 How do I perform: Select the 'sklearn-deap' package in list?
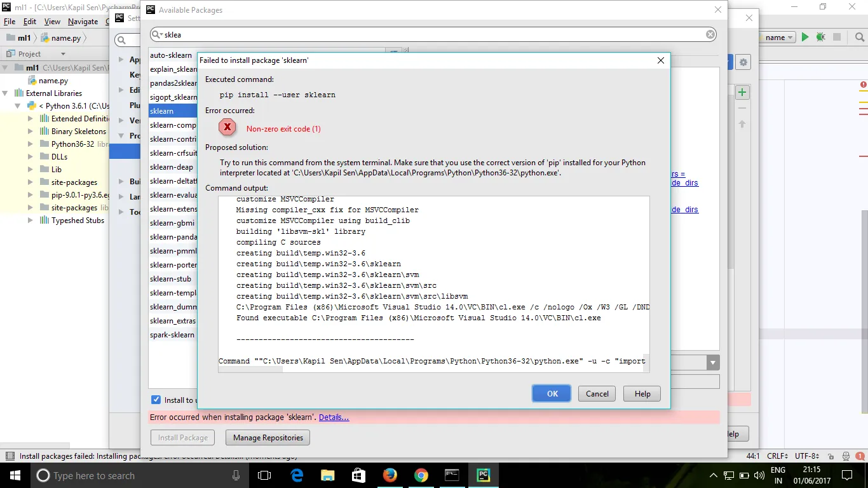pos(173,167)
